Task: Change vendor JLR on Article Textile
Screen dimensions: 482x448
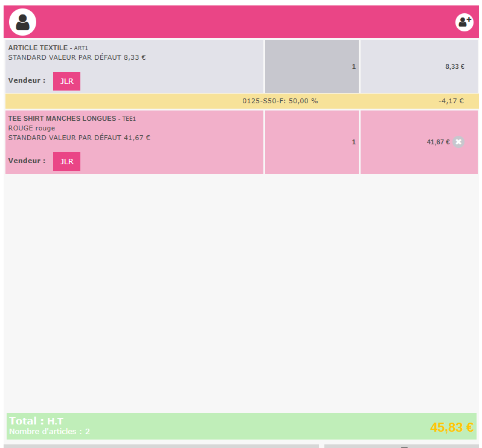Action: (x=66, y=81)
